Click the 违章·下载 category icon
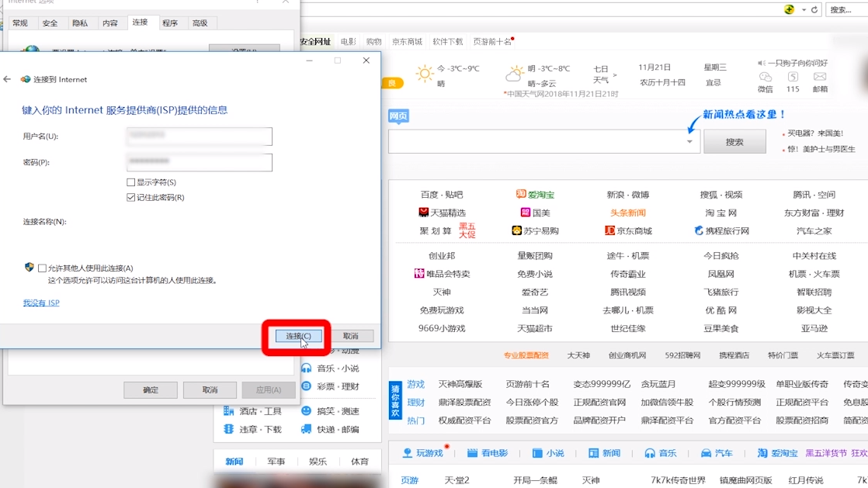Screen dimensions: 868x488 pyautogui.click(x=228, y=429)
